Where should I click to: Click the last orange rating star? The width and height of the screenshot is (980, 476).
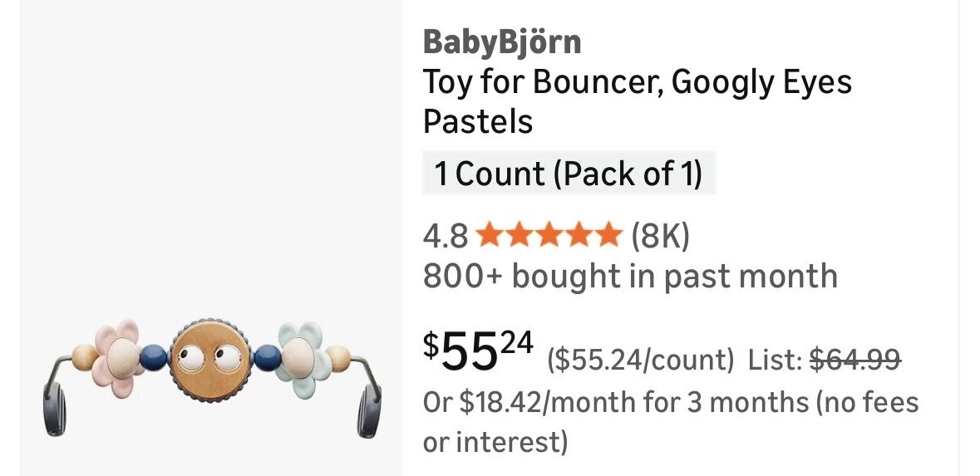click(608, 236)
